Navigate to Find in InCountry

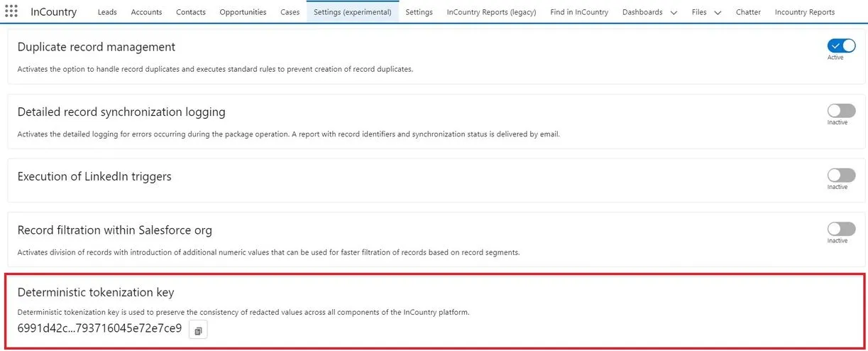(579, 12)
